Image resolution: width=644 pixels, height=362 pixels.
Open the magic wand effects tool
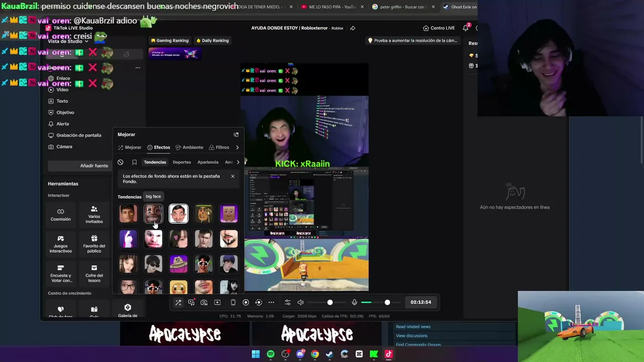[x=178, y=302]
